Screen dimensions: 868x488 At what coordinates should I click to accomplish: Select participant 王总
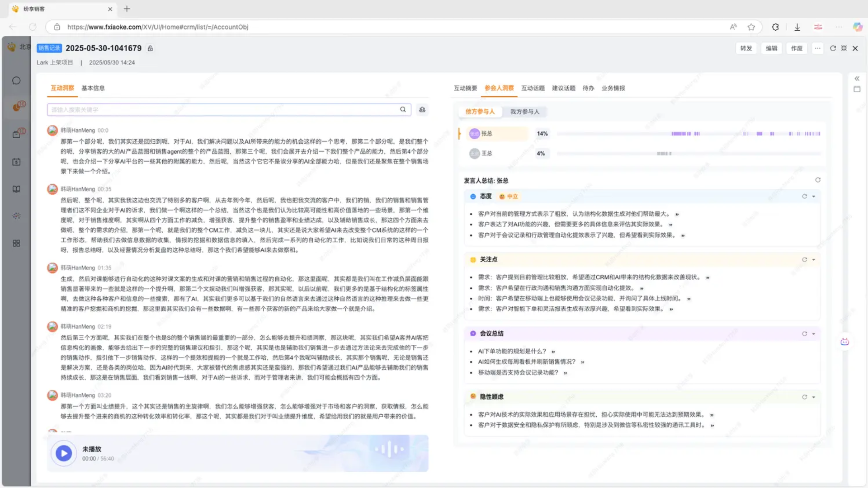click(486, 154)
